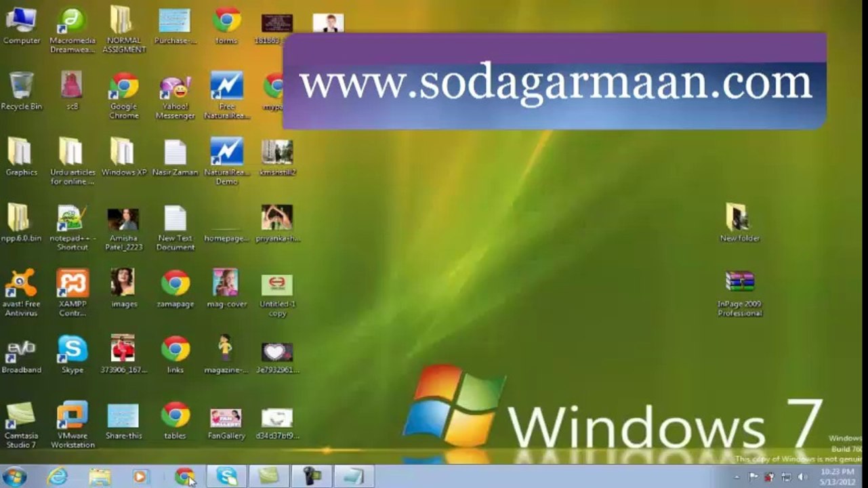
Task: Select the 373906_167 image file
Action: (124, 354)
